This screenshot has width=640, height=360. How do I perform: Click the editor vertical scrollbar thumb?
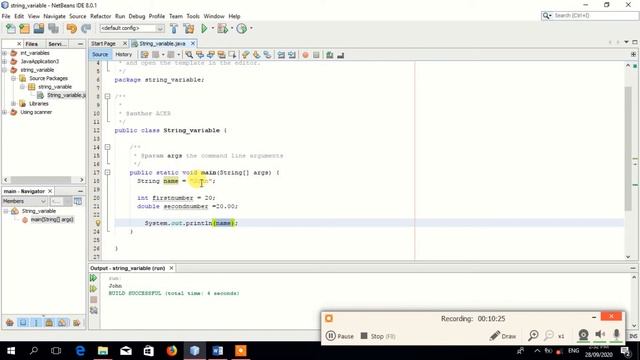coord(628,149)
